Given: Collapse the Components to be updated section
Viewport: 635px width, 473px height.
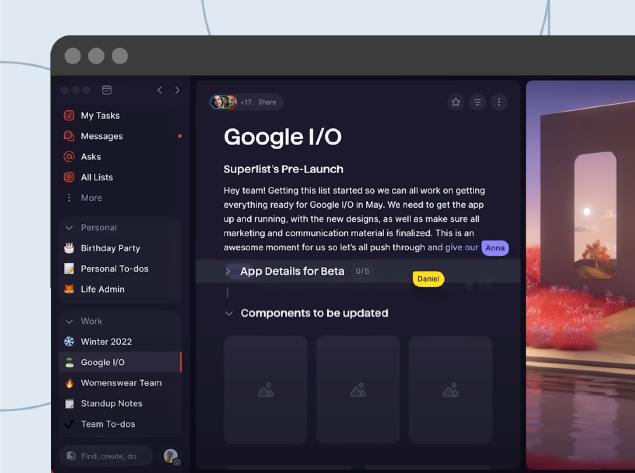Looking at the screenshot, I should pyautogui.click(x=228, y=313).
